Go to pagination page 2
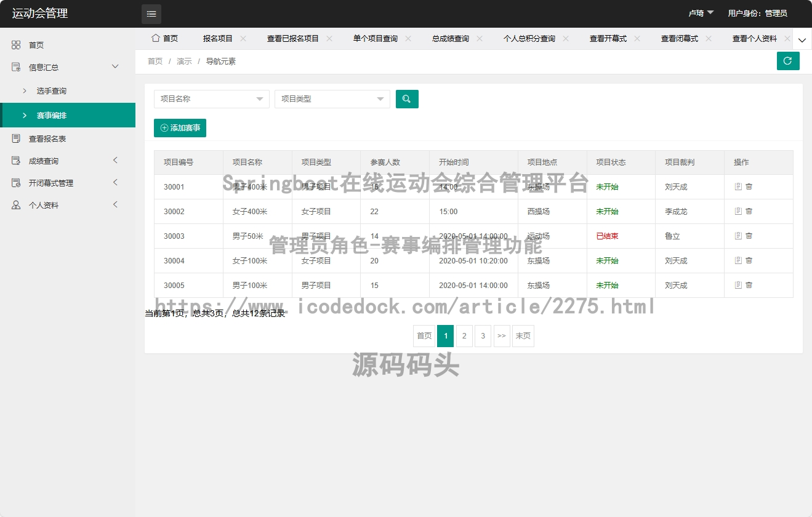The height and width of the screenshot is (517, 812). pyautogui.click(x=464, y=336)
